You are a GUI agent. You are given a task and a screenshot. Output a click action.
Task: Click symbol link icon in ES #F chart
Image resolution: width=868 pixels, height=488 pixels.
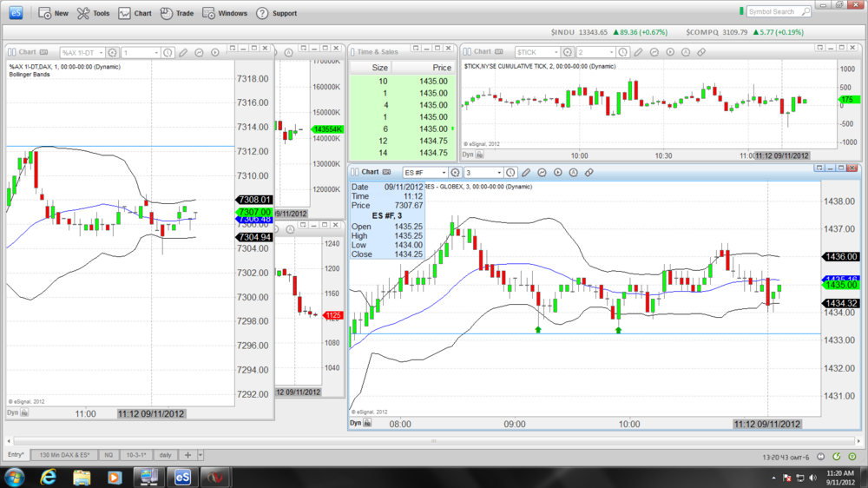coord(455,173)
